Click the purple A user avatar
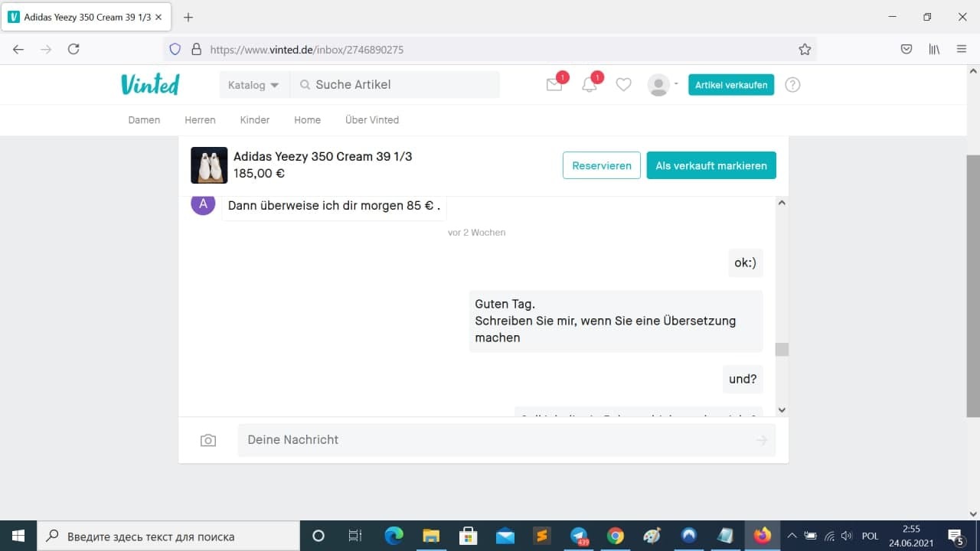 coord(203,204)
